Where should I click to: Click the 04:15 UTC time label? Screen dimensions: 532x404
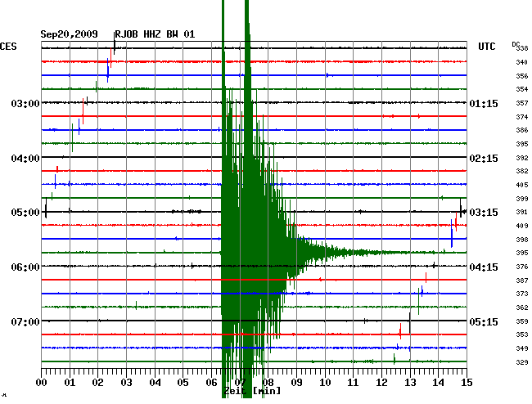coord(484,267)
